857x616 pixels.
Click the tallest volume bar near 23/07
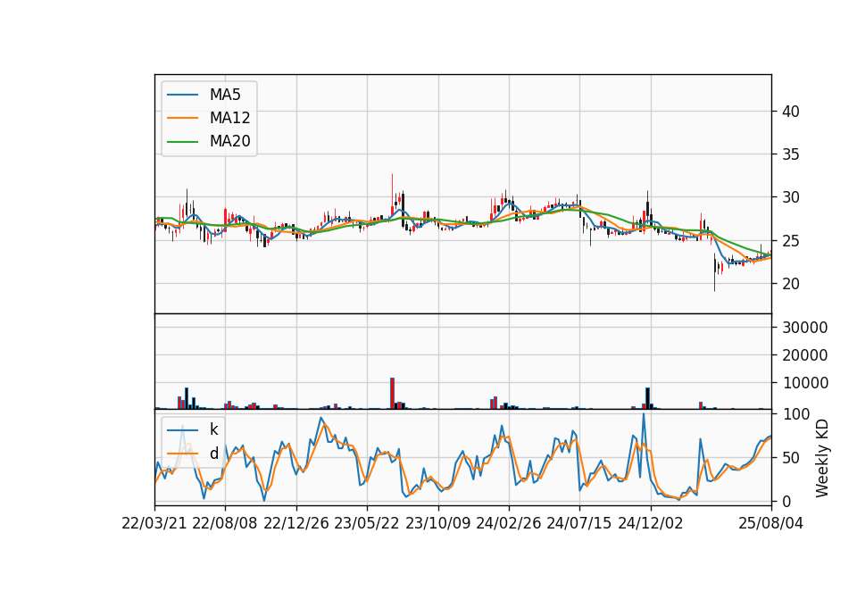tap(392, 393)
